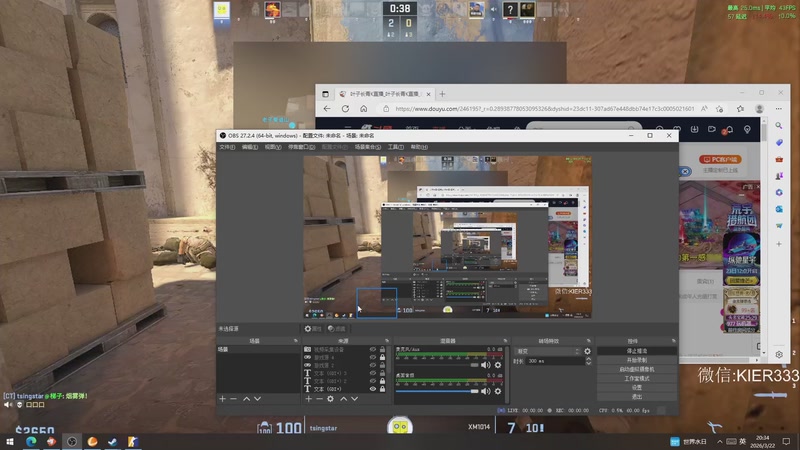Open the 停靠窗口(D) menu in OBS
The height and width of the screenshot is (450, 800).
[302, 147]
